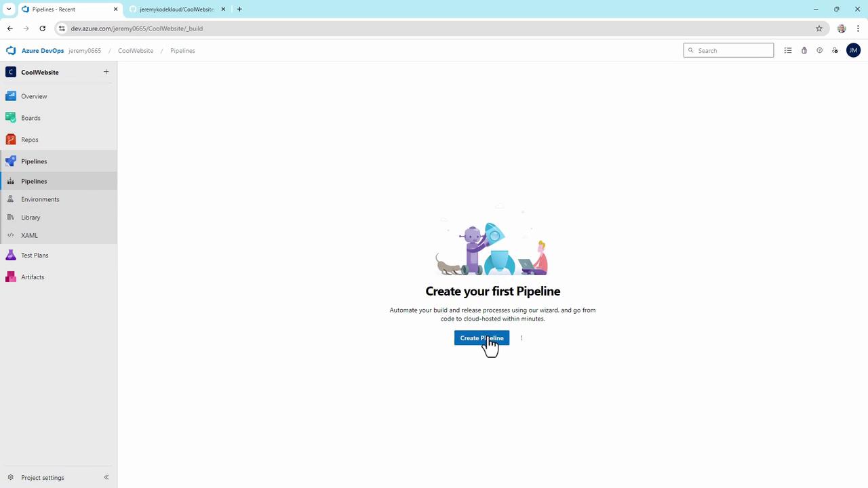
Task: Open the CoolWebsite breadcrumb link
Action: click(x=136, y=51)
